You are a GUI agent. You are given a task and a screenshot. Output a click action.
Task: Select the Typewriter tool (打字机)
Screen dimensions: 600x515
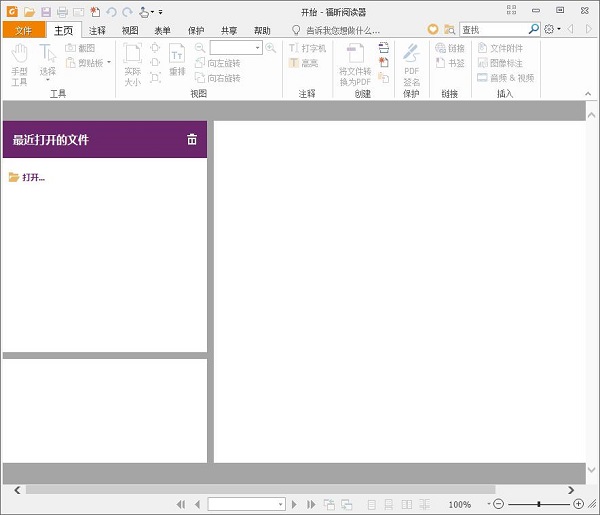tap(307, 48)
